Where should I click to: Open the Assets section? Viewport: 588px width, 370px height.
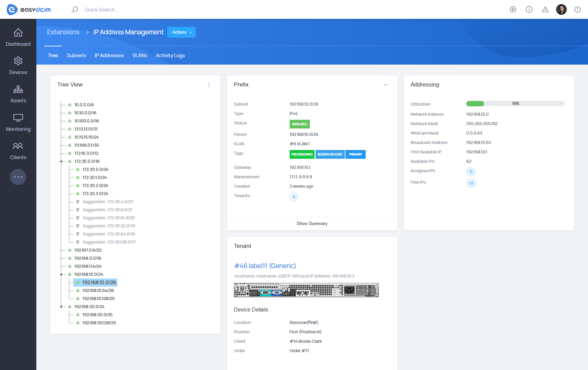18,94
